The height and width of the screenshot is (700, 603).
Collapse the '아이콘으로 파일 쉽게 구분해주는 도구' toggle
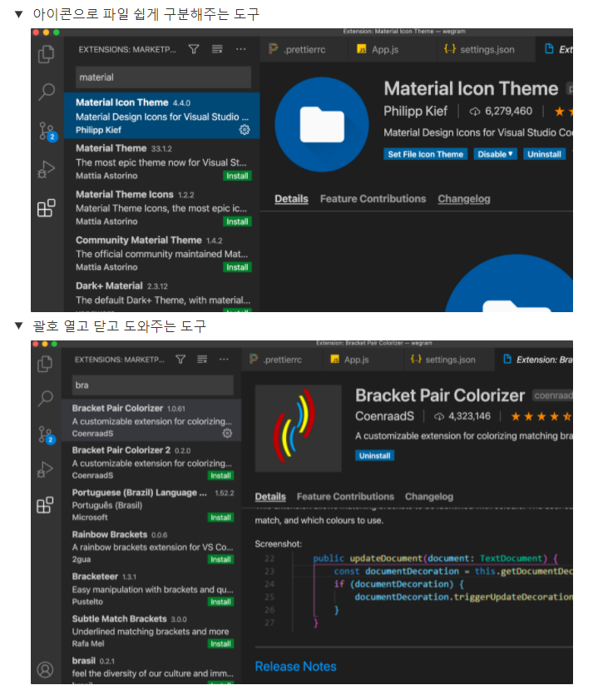coord(19,14)
